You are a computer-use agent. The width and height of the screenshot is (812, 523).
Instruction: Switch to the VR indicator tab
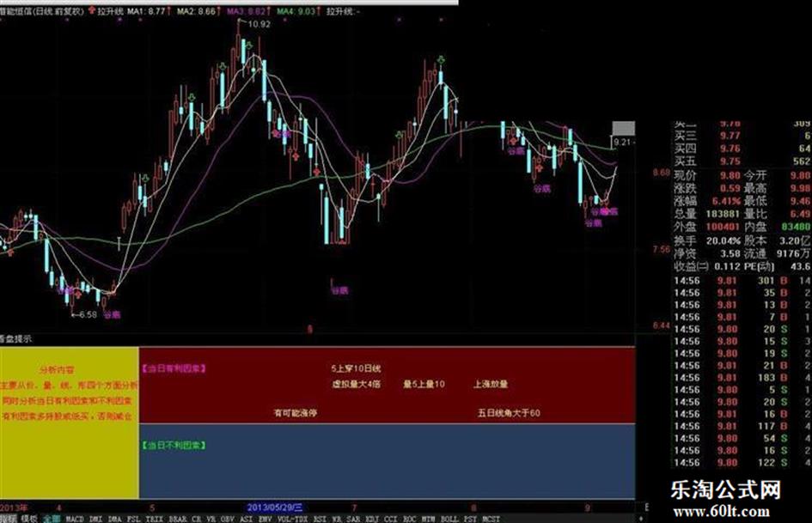coord(211,519)
